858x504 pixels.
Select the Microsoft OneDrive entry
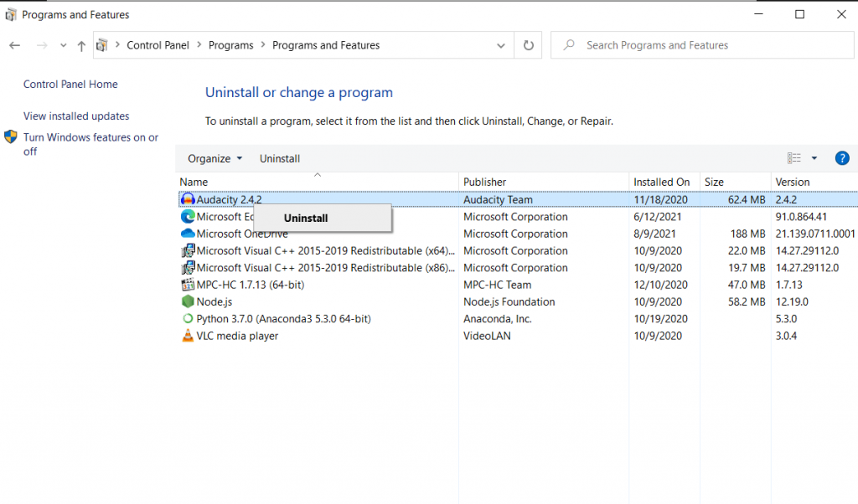click(242, 234)
